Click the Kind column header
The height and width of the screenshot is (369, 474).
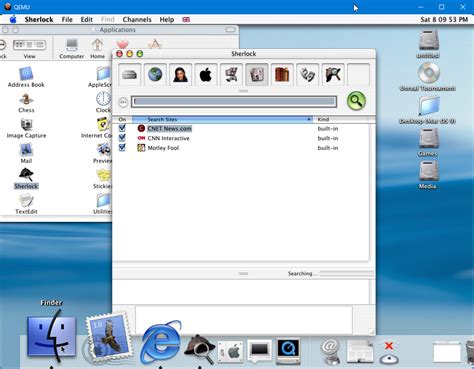tap(340, 119)
